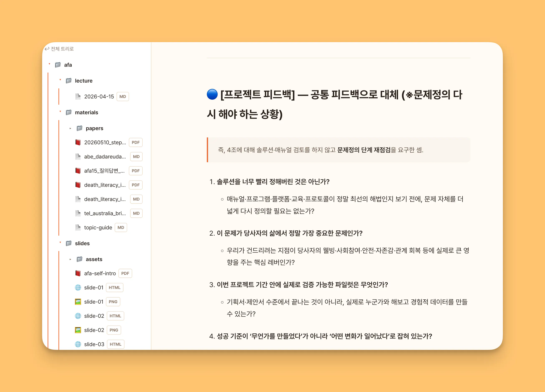Viewport: 545px width, 392px height.
Task: Collapse the afa root folder arrow
Action: (x=49, y=64)
